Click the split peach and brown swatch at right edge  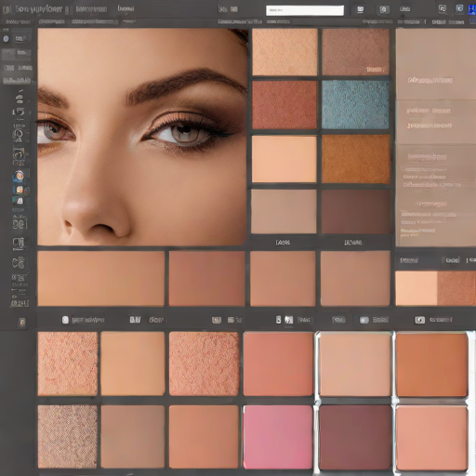(x=435, y=288)
